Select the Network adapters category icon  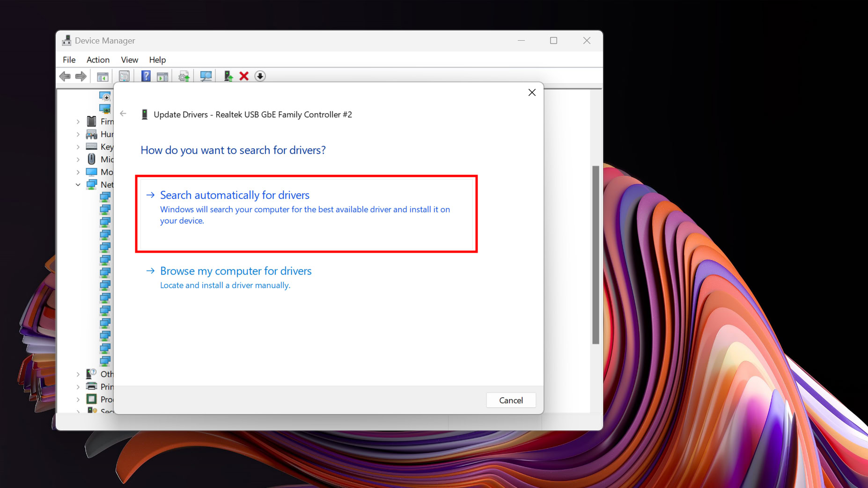92,184
